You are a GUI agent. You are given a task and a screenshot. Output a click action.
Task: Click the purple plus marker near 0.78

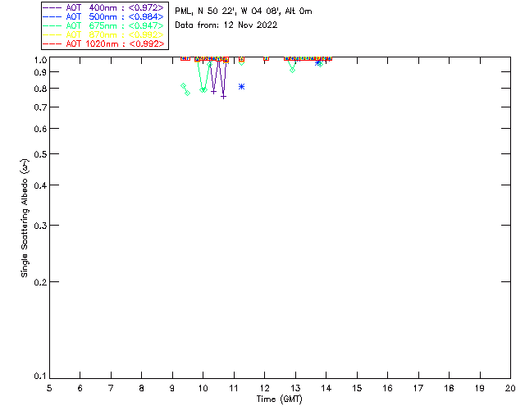tap(213, 92)
